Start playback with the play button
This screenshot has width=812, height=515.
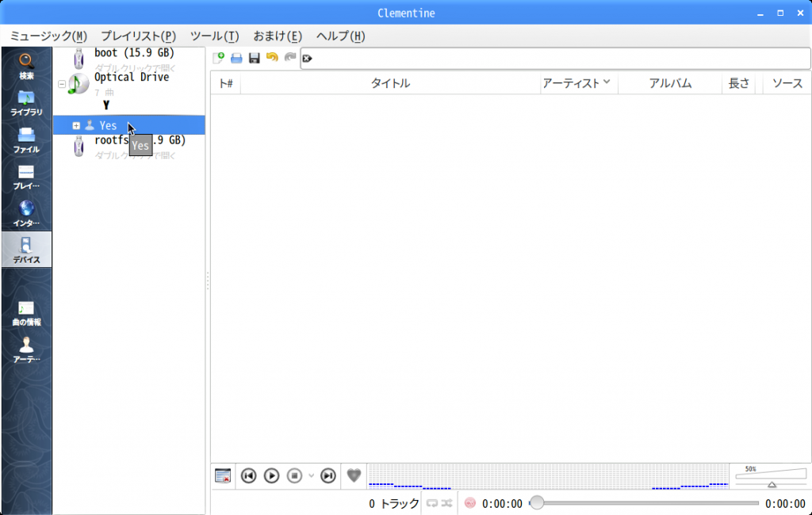coord(271,475)
